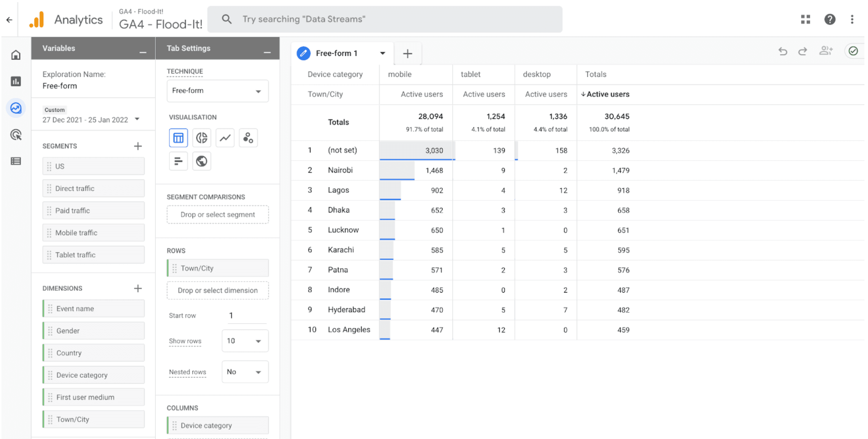Pick the geo map visualisation
The height and width of the screenshot is (439, 868).
coord(201,161)
